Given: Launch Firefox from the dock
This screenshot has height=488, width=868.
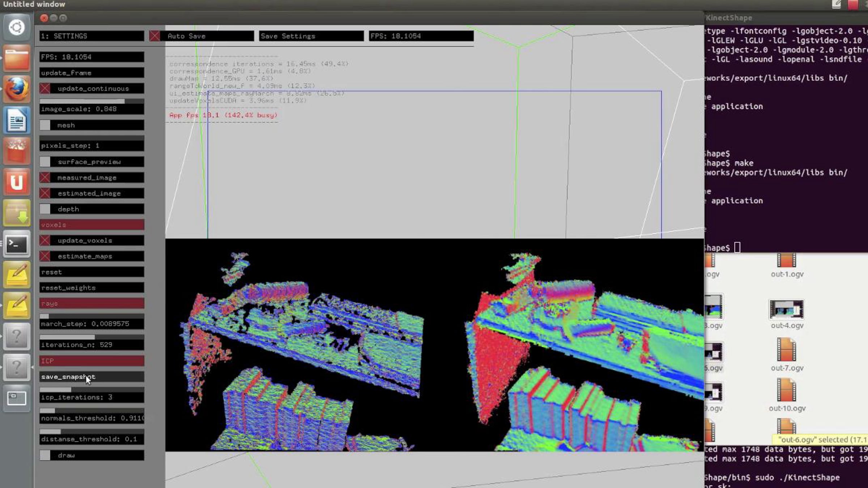Looking at the screenshot, I should (17, 89).
